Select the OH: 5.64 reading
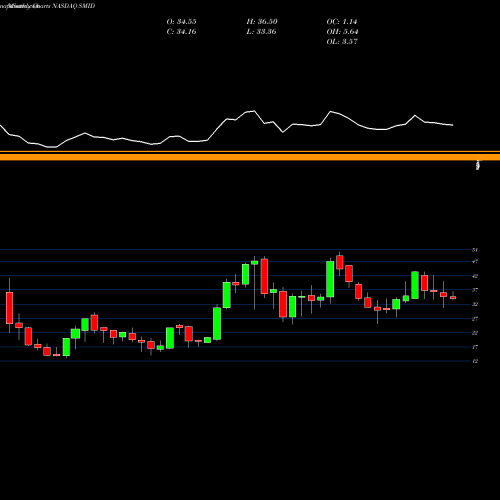This screenshot has height=500, width=500. [x=342, y=32]
